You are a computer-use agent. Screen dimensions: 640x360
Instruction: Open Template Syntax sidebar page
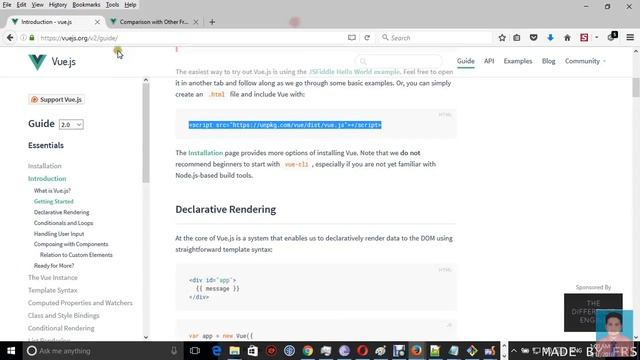tap(52, 290)
